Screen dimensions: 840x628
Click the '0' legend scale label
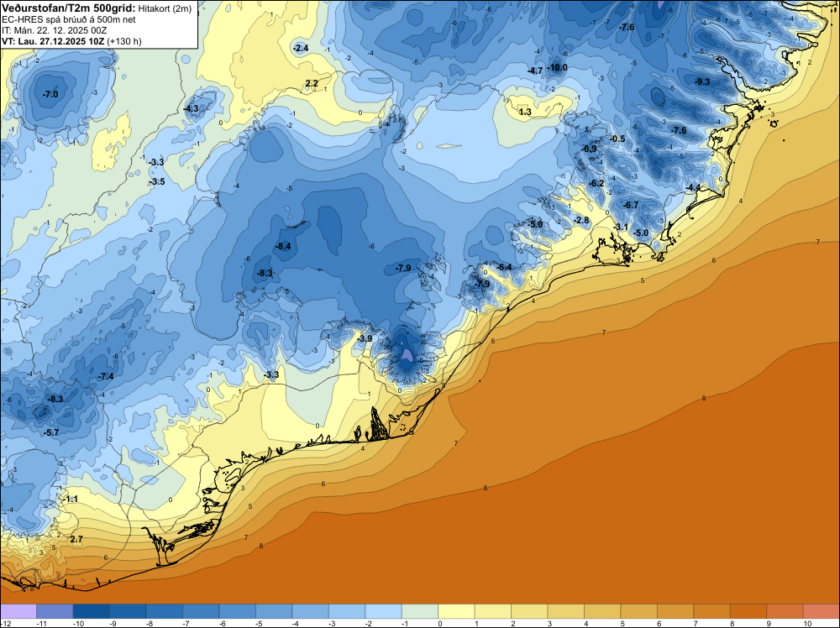[440, 623]
